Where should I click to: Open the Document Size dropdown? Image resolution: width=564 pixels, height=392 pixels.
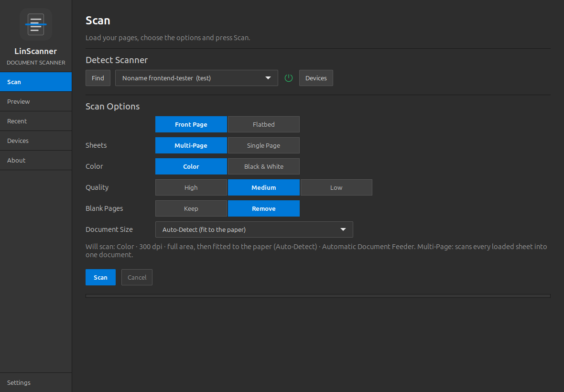(x=254, y=229)
